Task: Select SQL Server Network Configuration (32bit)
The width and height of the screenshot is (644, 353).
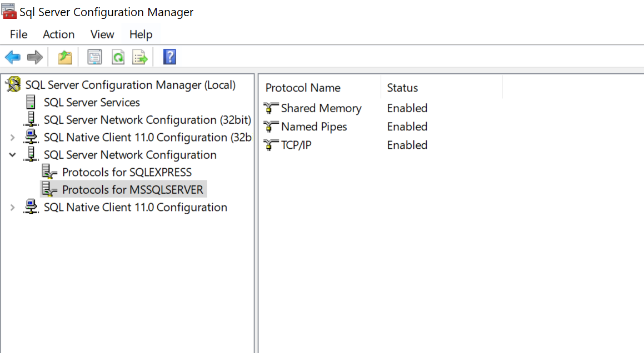Action: [147, 119]
